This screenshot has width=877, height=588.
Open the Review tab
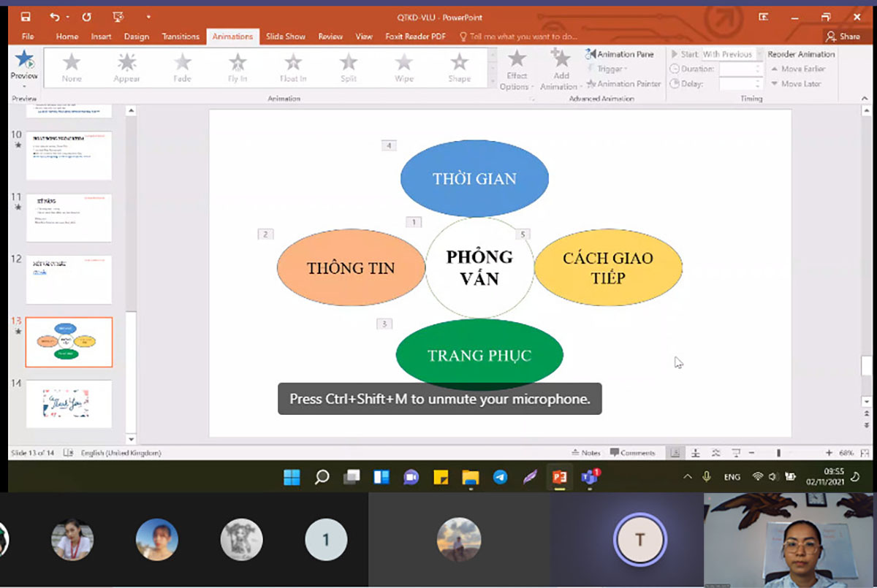click(x=330, y=36)
